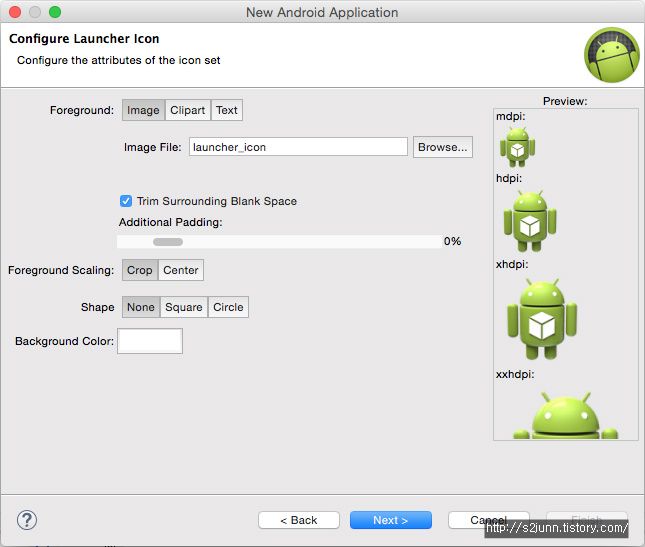This screenshot has height=547, width=645.
Task: Set foreground scaling to Crop
Action: [x=140, y=270]
